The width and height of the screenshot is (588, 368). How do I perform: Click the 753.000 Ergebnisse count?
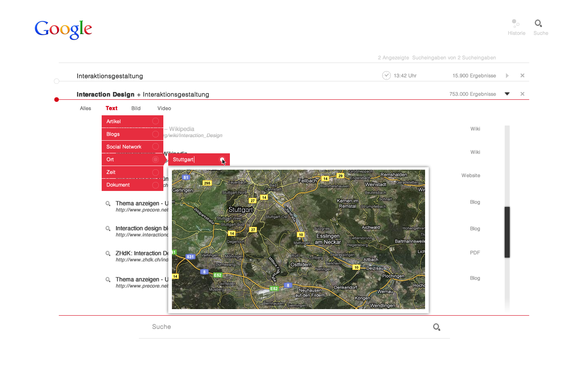coord(473,94)
